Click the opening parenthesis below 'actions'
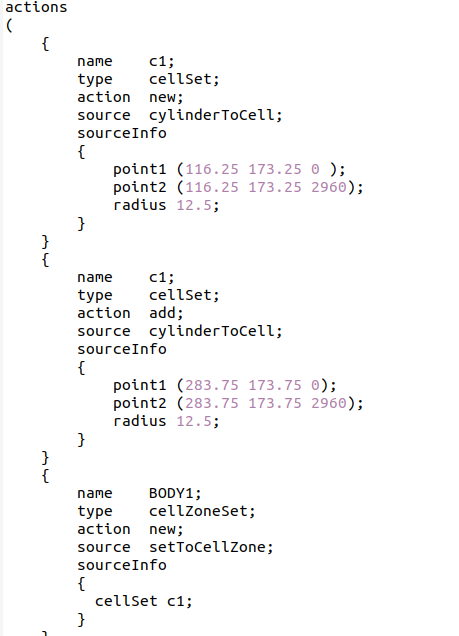The width and height of the screenshot is (459, 636). (x=9, y=26)
